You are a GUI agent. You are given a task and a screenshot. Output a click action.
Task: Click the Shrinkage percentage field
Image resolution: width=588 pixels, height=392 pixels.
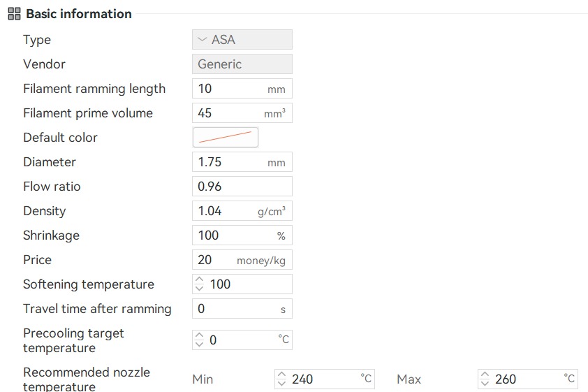tap(242, 235)
